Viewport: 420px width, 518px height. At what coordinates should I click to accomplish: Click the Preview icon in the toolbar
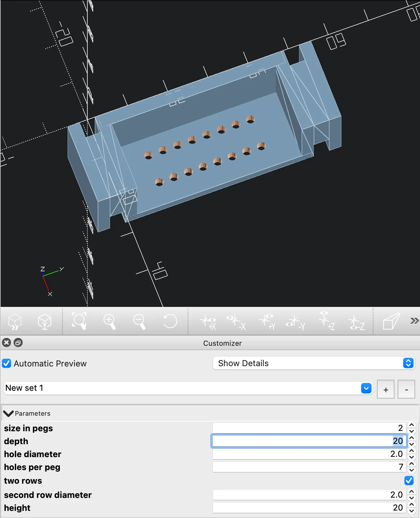(x=15, y=321)
